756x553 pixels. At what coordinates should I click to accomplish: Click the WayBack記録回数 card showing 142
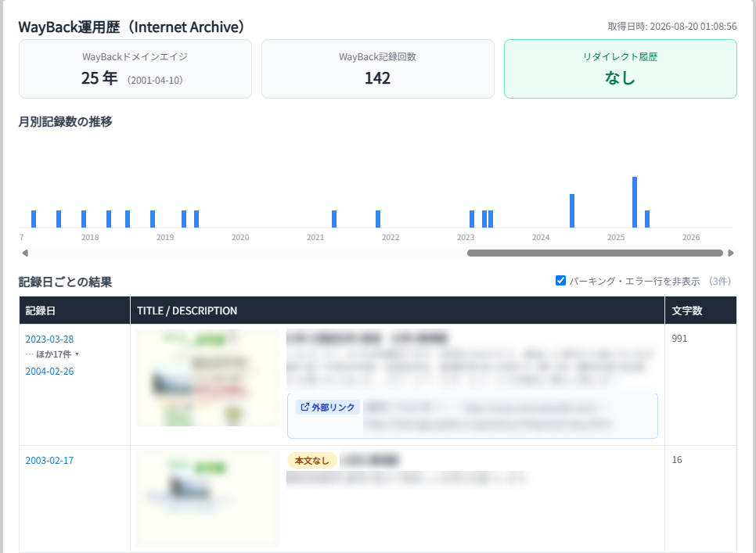pyautogui.click(x=377, y=69)
